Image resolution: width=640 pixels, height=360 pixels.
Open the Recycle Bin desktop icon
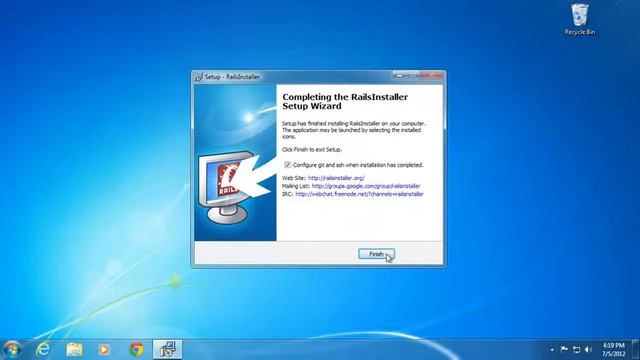pos(580,20)
